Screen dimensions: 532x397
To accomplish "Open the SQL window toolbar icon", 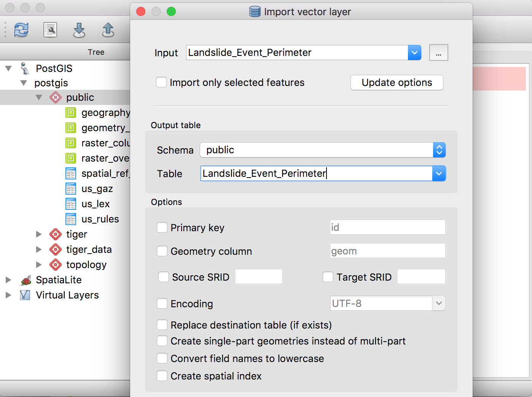I will tap(50, 30).
